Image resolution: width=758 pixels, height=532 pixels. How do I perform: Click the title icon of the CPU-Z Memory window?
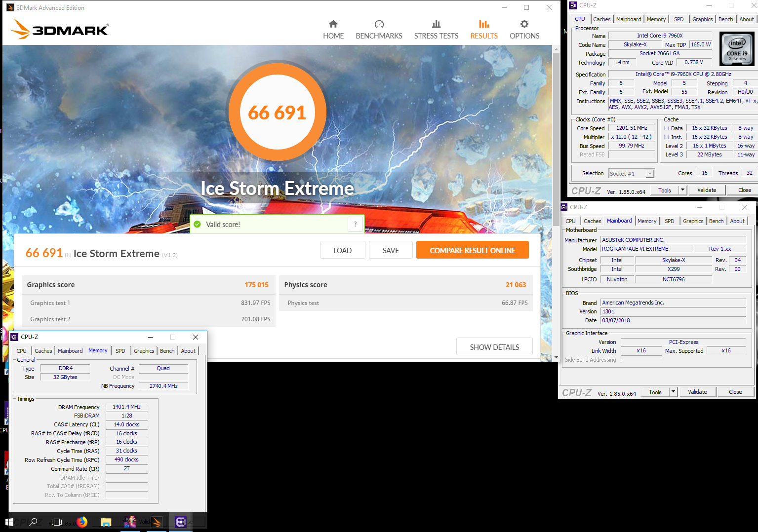click(x=14, y=337)
